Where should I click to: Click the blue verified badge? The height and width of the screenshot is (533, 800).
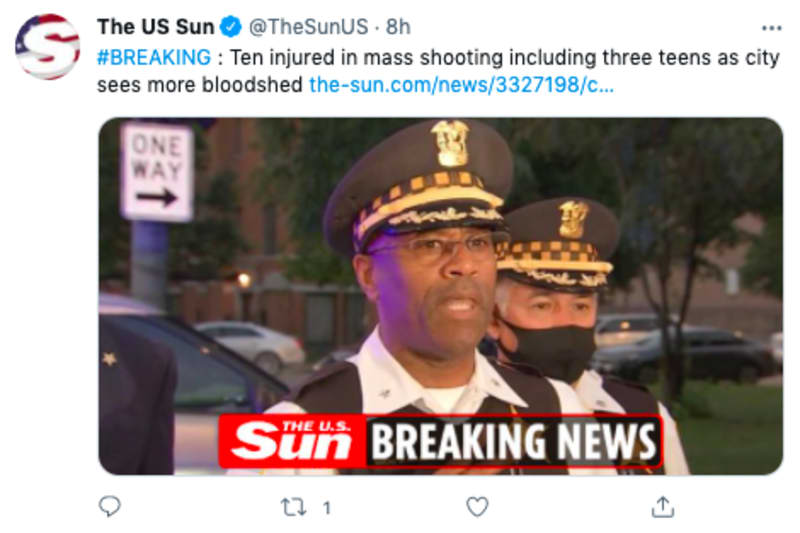click(x=231, y=27)
